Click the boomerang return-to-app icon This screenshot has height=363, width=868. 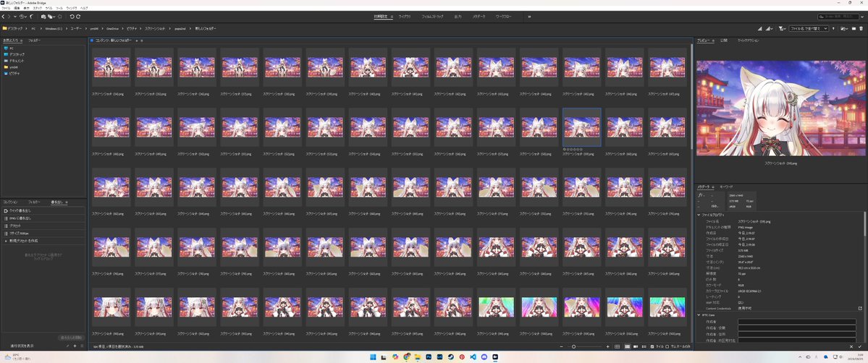31,17
